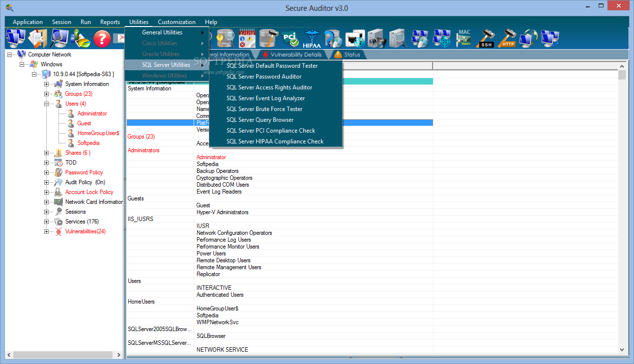
Task: Collapse the Users (4) node
Action: pyautogui.click(x=47, y=104)
